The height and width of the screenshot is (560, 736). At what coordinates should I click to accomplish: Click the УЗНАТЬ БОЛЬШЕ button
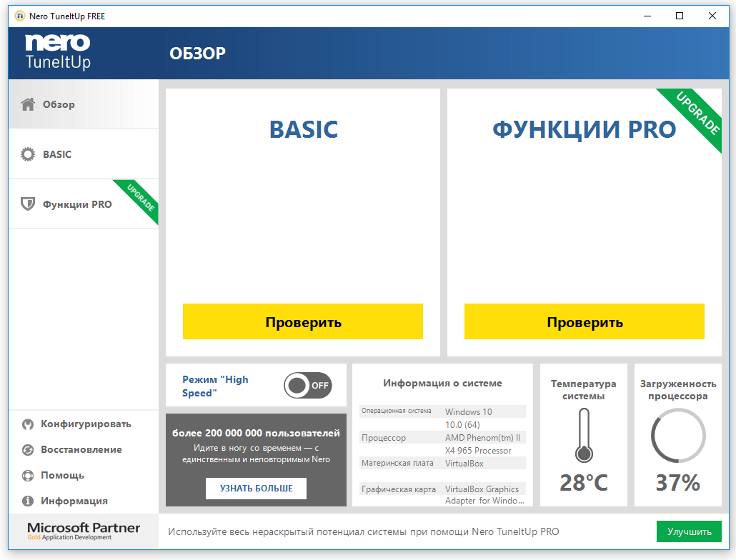257,489
